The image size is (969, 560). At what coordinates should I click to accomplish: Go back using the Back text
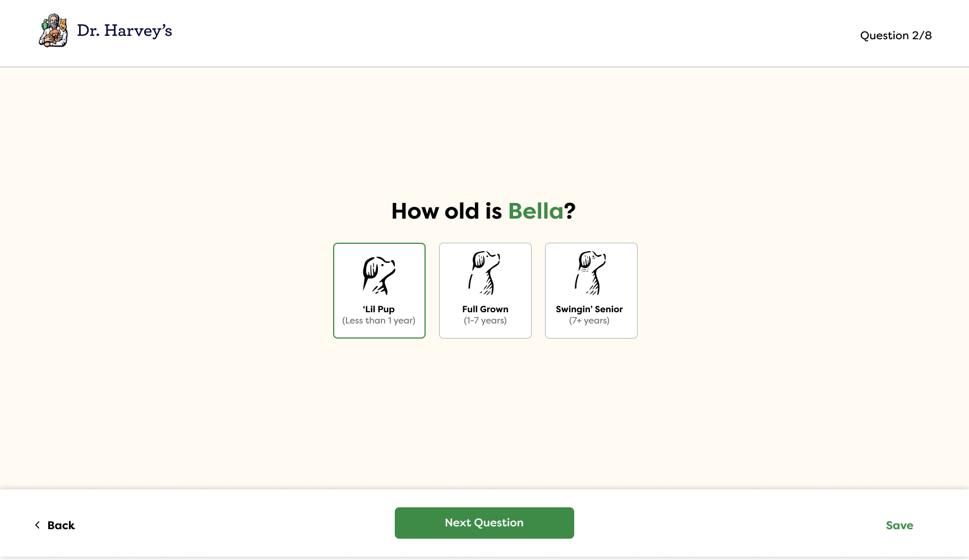pyautogui.click(x=61, y=525)
